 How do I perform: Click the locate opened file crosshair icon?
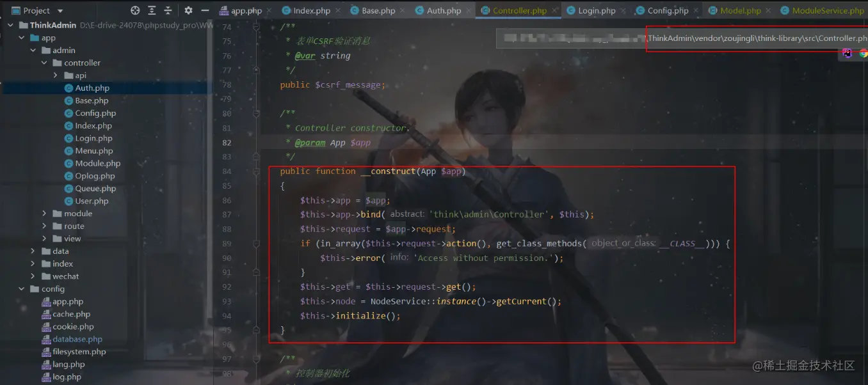coord(135,10)
